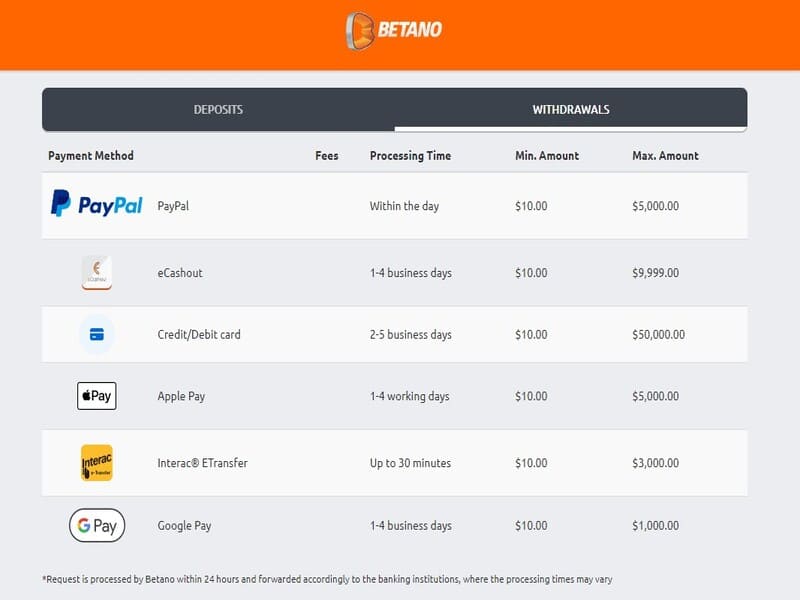Click the PayPal method name text
Screen dimensions: 800x600
click(173, 206)
